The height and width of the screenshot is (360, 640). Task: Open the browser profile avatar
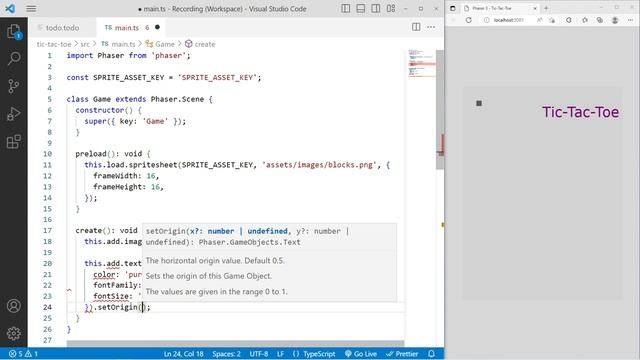[x=615, y=20]
